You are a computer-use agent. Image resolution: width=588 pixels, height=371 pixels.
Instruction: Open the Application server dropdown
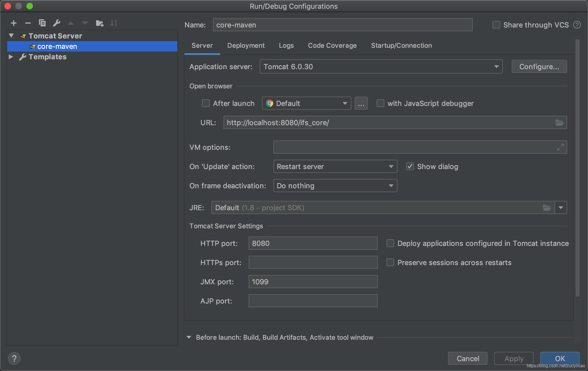point(381,67)
